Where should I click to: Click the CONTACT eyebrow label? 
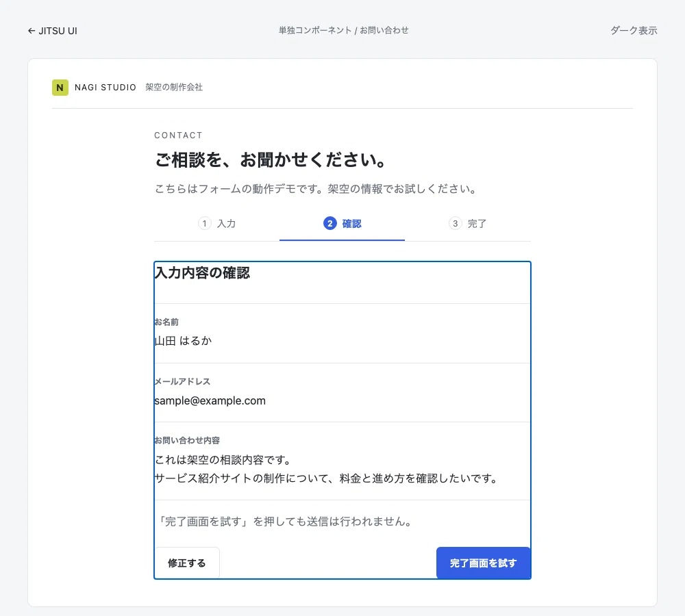(x=178, y=136)
